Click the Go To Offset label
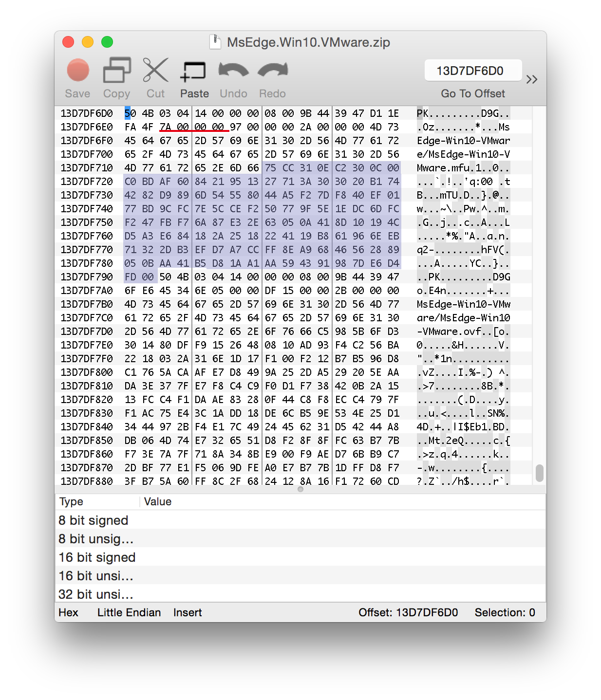This screenshot has height=700, width=601. (473, 93)
